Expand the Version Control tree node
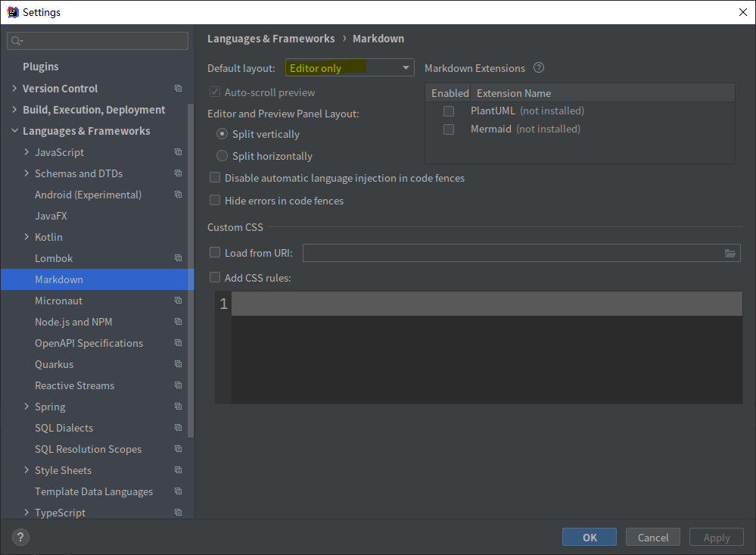Image resolution: width=756 pixels, height=555 pixels. [14, 89]
